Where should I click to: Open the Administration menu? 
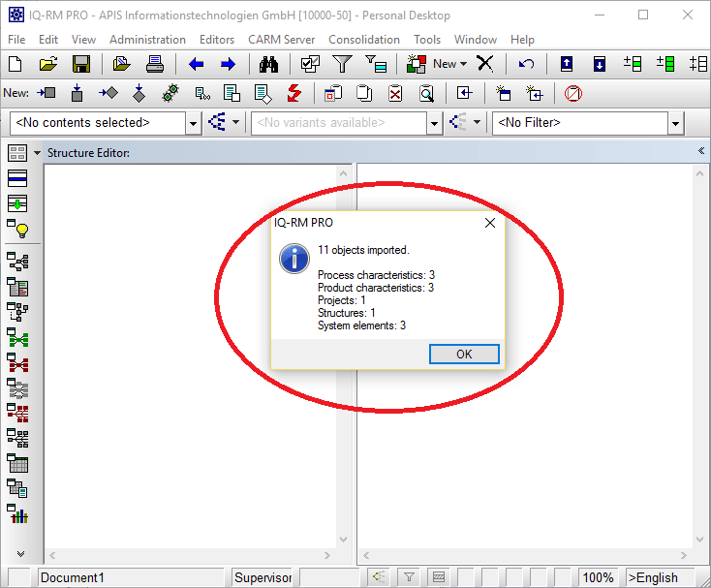147,40
